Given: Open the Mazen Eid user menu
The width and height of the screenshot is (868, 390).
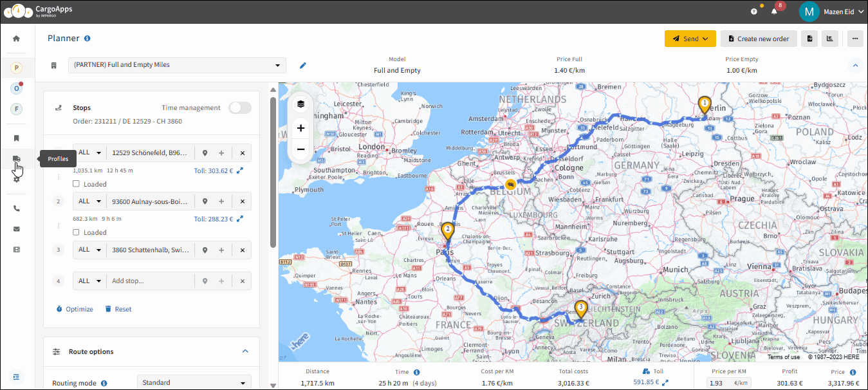Looking at the screenshot, I should click(830, 12).
